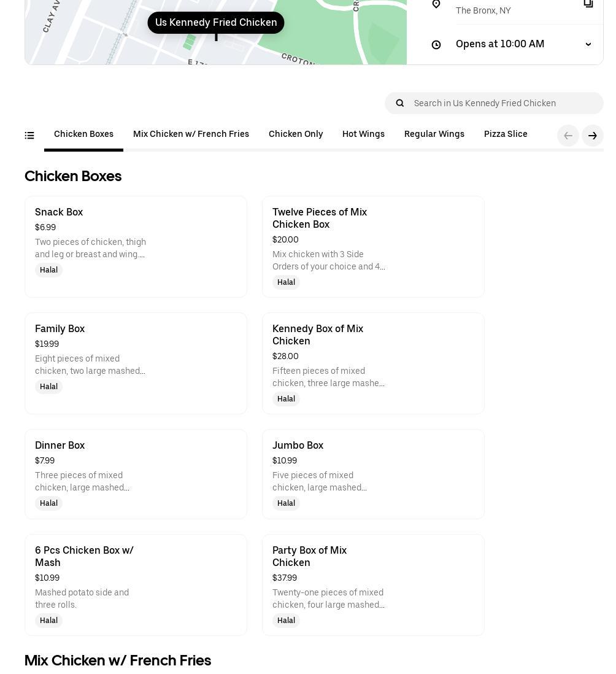This screenshot has height=674, width=616.
Task: Open the Snack Box item
Action: click(x=136, y=247)
